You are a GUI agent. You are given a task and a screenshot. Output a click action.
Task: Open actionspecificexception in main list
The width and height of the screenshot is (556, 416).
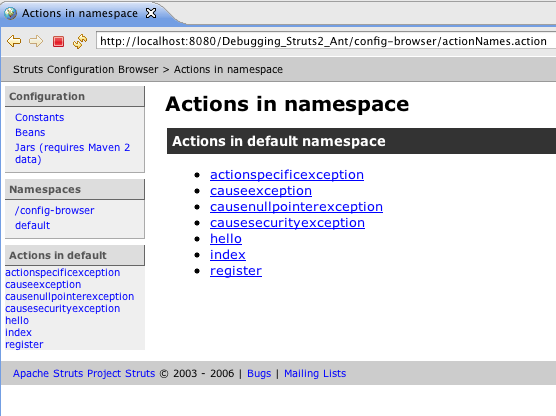(x=287, y=174)
